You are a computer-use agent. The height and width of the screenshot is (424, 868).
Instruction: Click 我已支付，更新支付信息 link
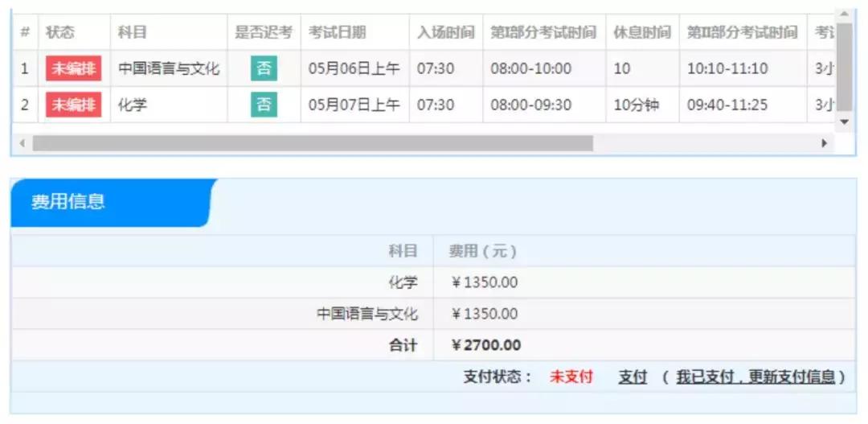click(755, 377)
